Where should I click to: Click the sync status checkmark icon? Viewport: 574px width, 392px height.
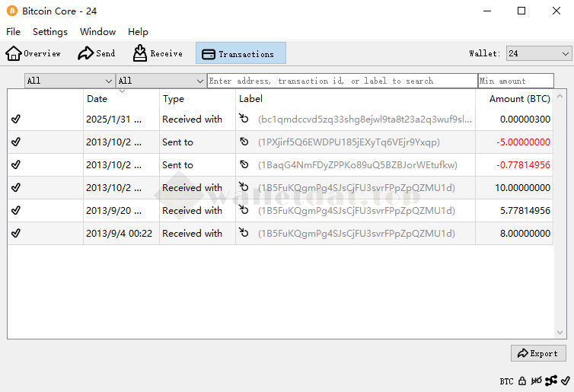pyautogui.click(x=564, y=381)
